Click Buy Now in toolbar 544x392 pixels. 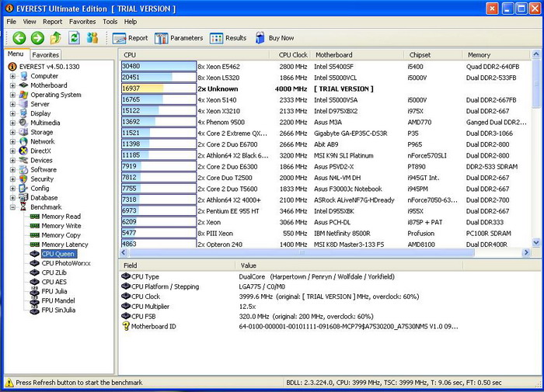click(x=274, y=38)
